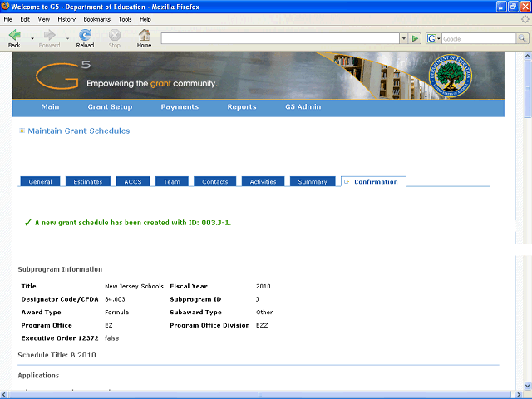Open the Tools menu
The height and width of the screenshot is (399, 532).
pyautogui.click(x=125, y=19)
